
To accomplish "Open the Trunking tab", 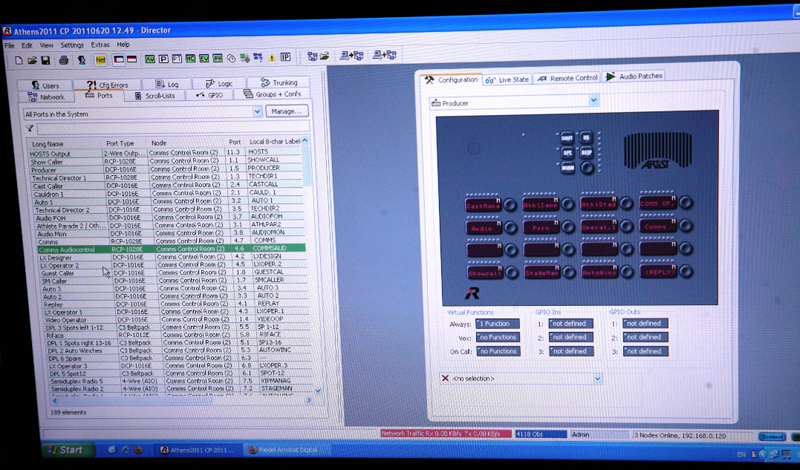I will 278,82.
